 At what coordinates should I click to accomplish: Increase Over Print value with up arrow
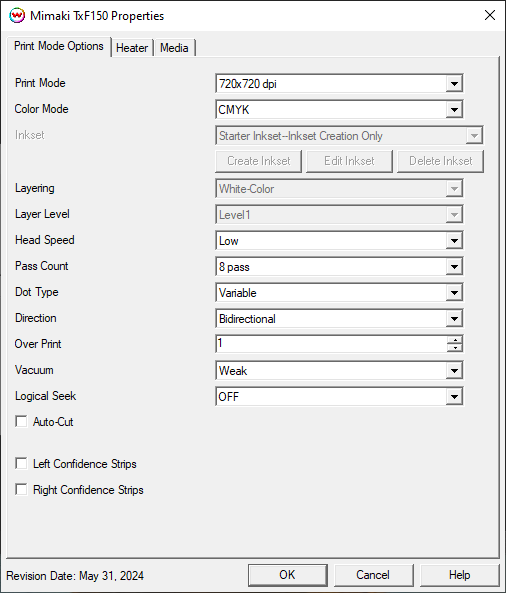pos(455,340)
